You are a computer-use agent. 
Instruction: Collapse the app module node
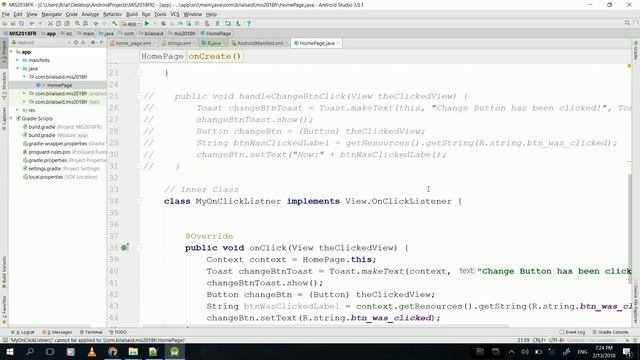point(11,52)
